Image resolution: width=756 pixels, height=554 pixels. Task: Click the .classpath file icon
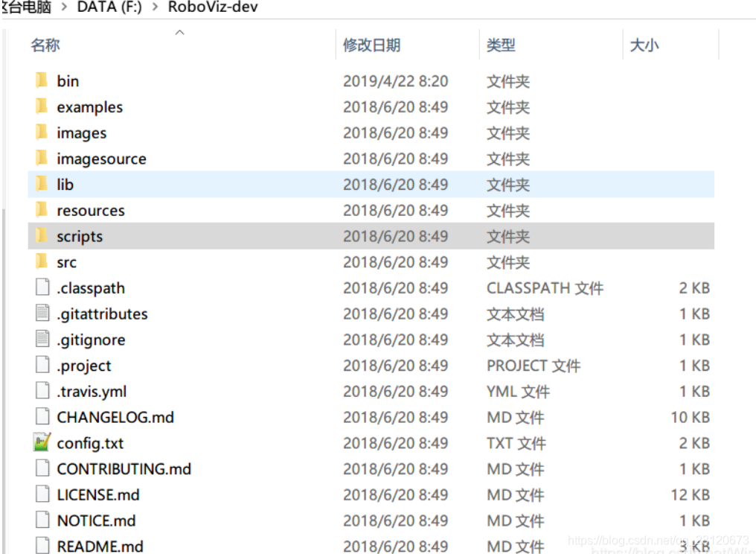tap(42, 287)
